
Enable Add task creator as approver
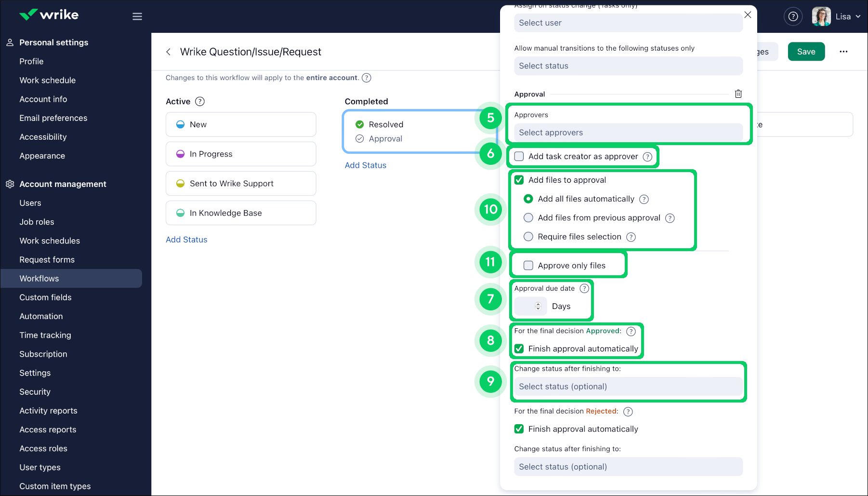pyautogui.click(x=519, y=157)
